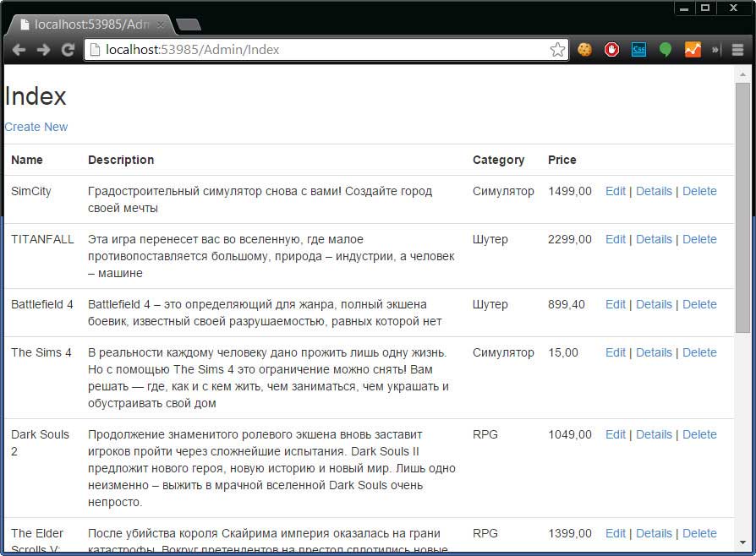Focus the address bar URL field
Image resolution: width=756 pixels, height=556 pixels.
326,50
